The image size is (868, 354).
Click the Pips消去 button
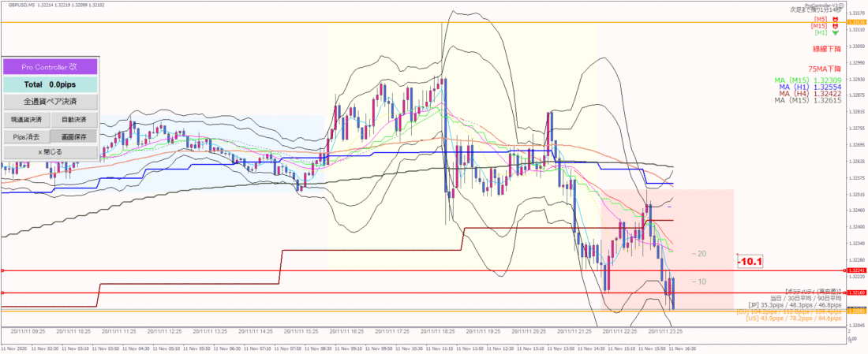[x=27, y=136]
